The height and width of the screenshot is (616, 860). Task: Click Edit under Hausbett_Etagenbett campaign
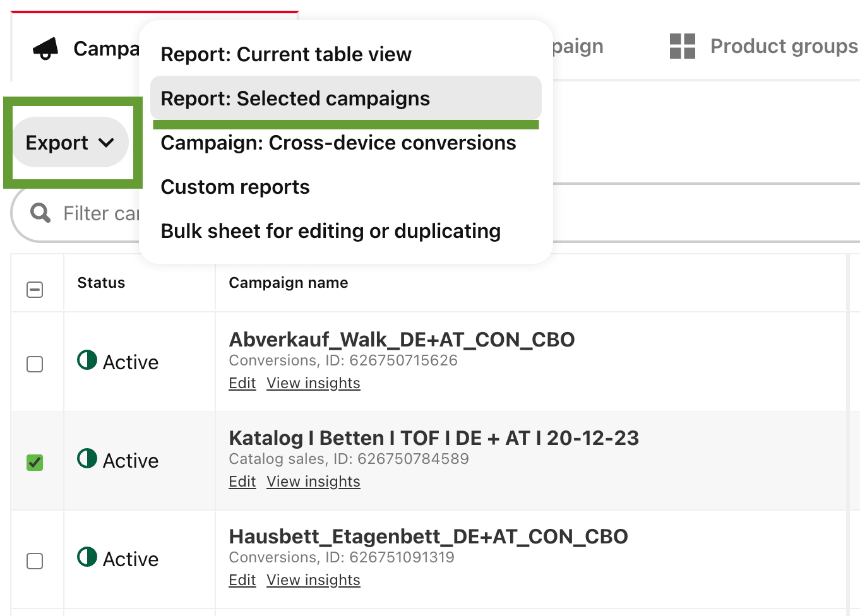pos(242,579)
